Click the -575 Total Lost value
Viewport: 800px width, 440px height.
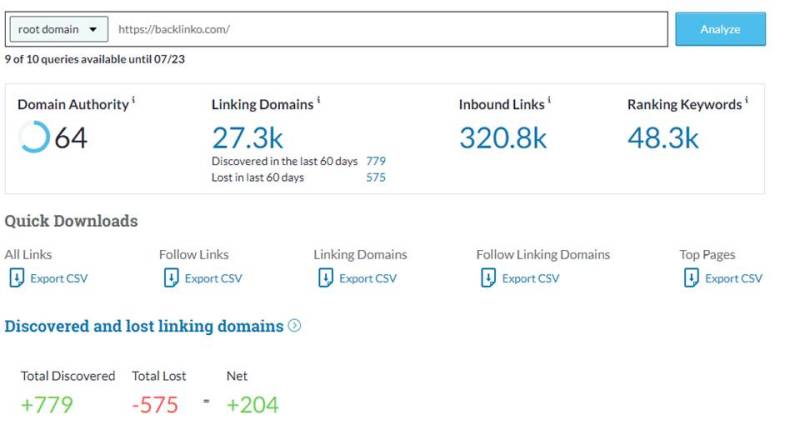(155, 405)
